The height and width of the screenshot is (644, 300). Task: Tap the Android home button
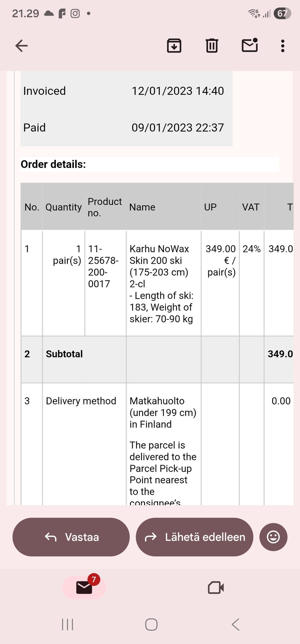click(x=151, y=625)
